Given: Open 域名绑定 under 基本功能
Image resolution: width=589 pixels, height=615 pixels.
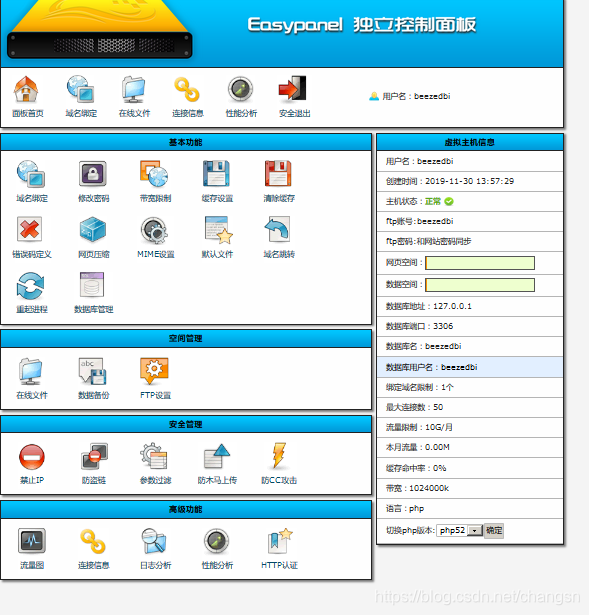Looking at the screenshot, I should (x=31, y=174).
